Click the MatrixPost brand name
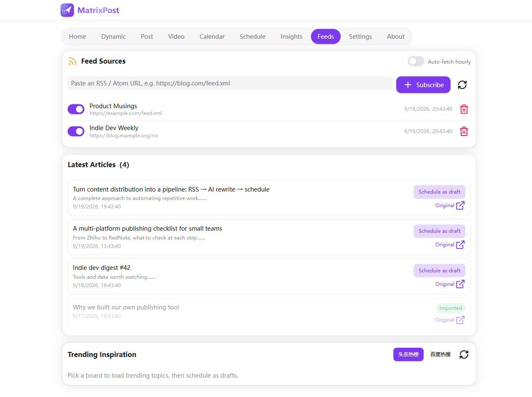Screen dimensions: 532x397 (x=98, y=10)
